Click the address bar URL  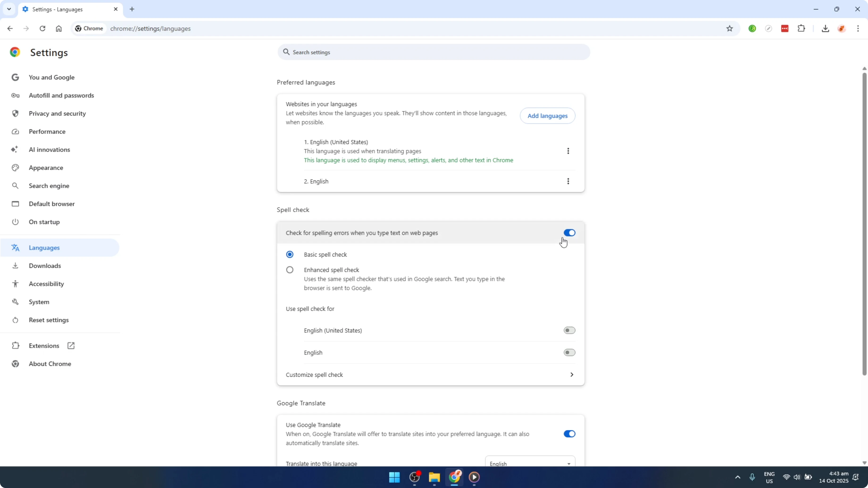coord(150,29)
